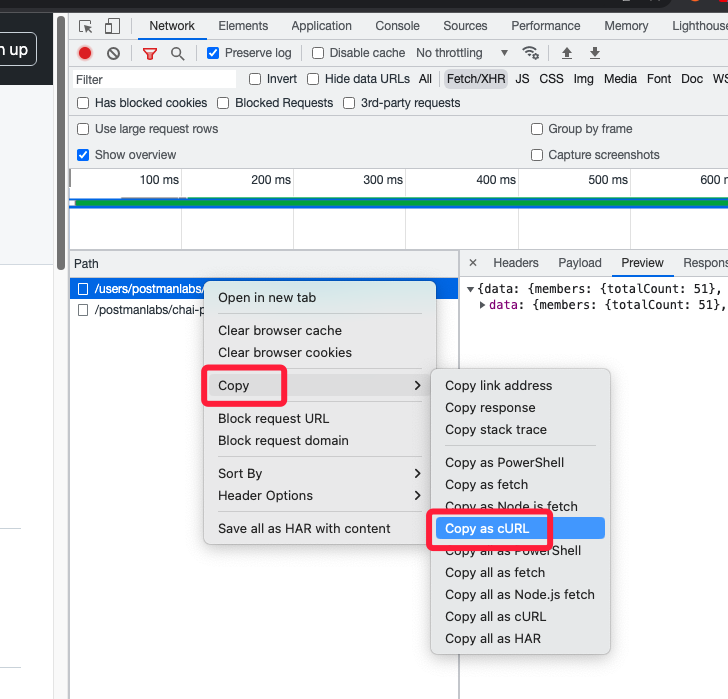Open the Copy submenu entry
The height and width of the screenshot is (699, 728).
319,385
